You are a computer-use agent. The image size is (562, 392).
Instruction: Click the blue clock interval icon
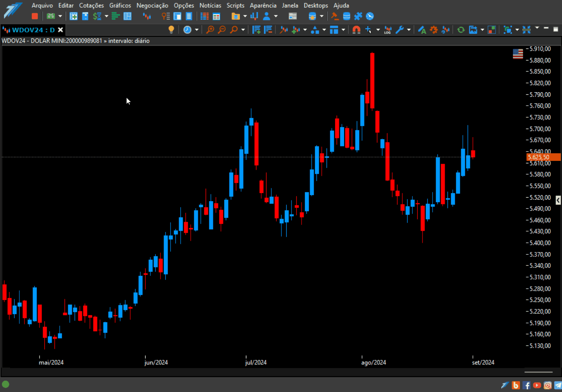coord(187,29)
